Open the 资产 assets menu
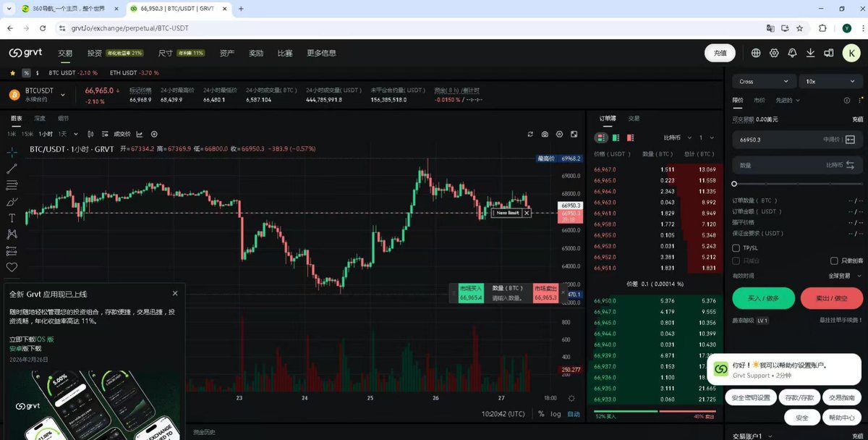This screenshot has height=440, width=868. (227, 53)
